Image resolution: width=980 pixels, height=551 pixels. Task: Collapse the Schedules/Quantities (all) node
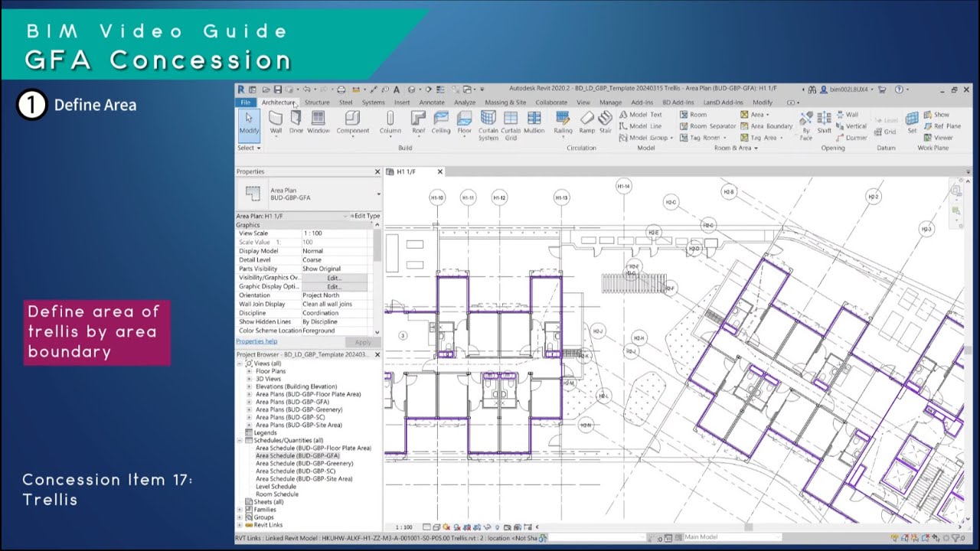(240, 440)
